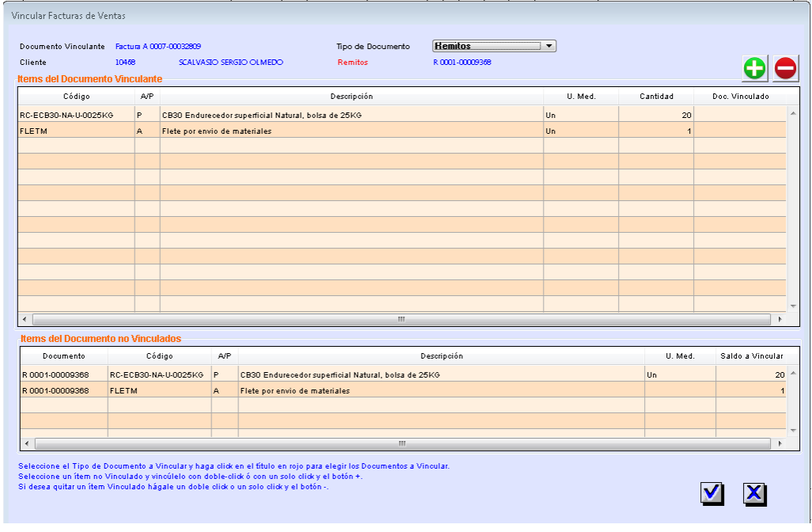The height and width of the screenshot is (532, 812).
Task: Click U. Med. header in upper table
Action: click(581, 97)
